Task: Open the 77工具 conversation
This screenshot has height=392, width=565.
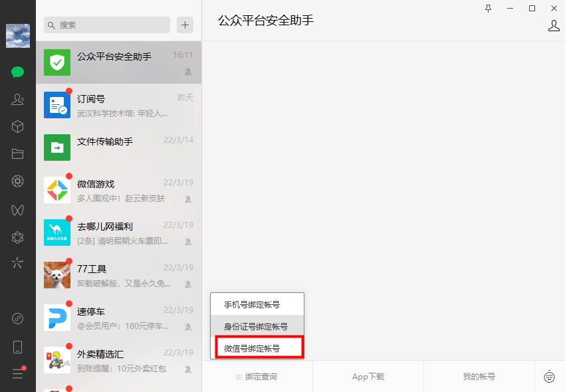Action: tap(118, 275)
